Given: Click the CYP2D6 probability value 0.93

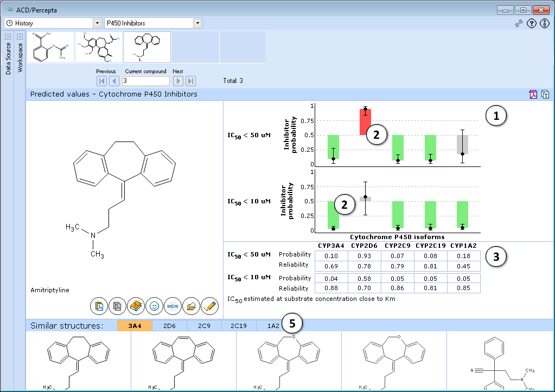Looking at the screenshot, I should tap(364, 256).
